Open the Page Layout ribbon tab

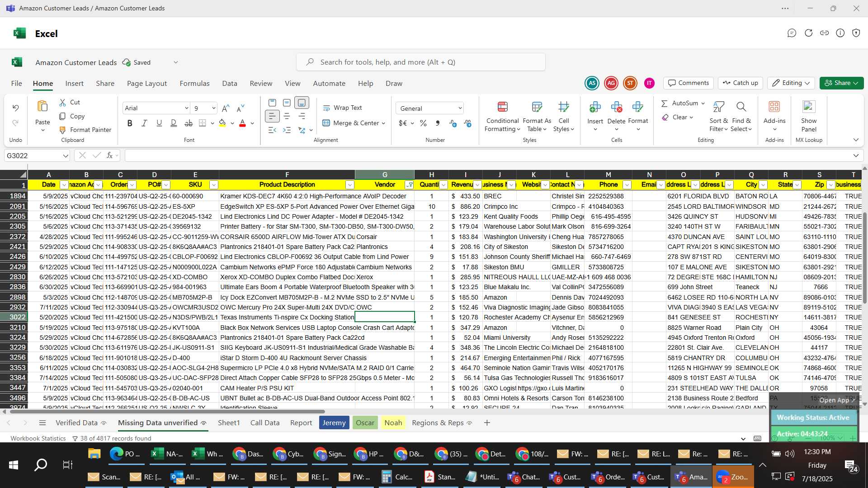[x=147, y=84]
